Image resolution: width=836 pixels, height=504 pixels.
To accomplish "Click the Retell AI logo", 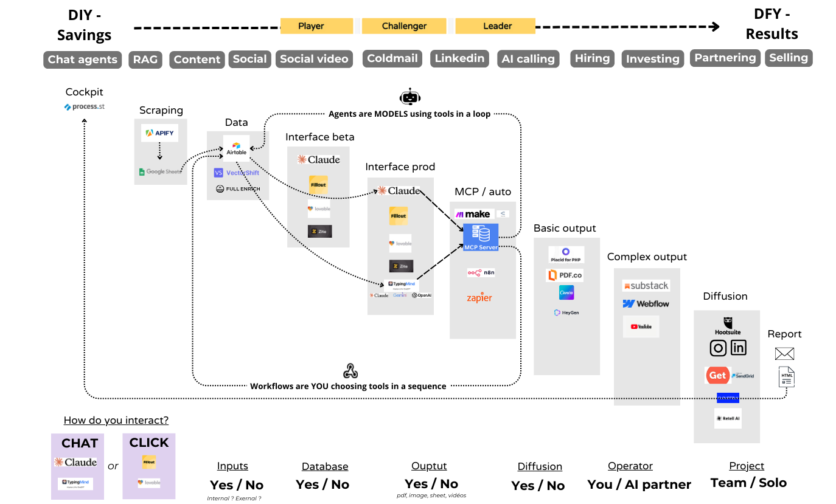I will point(728,418).
